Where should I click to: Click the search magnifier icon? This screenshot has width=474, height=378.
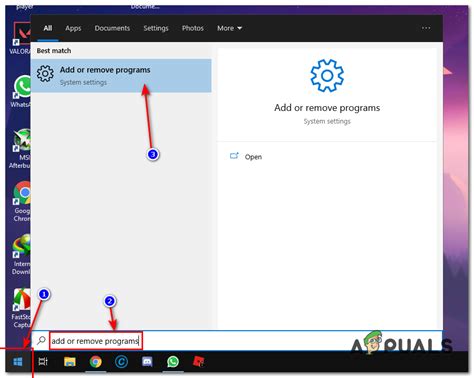tap(41, 340)
